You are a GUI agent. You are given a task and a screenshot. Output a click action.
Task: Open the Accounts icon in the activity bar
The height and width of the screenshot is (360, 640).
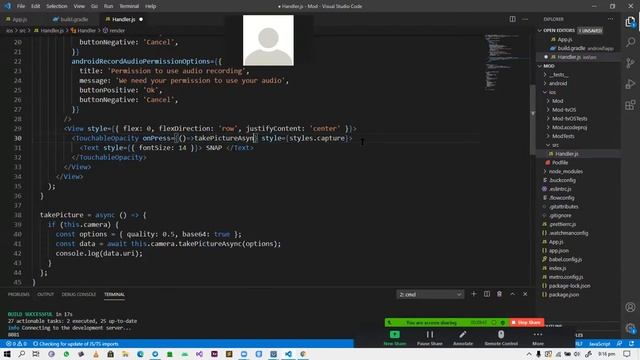point(630,307)
